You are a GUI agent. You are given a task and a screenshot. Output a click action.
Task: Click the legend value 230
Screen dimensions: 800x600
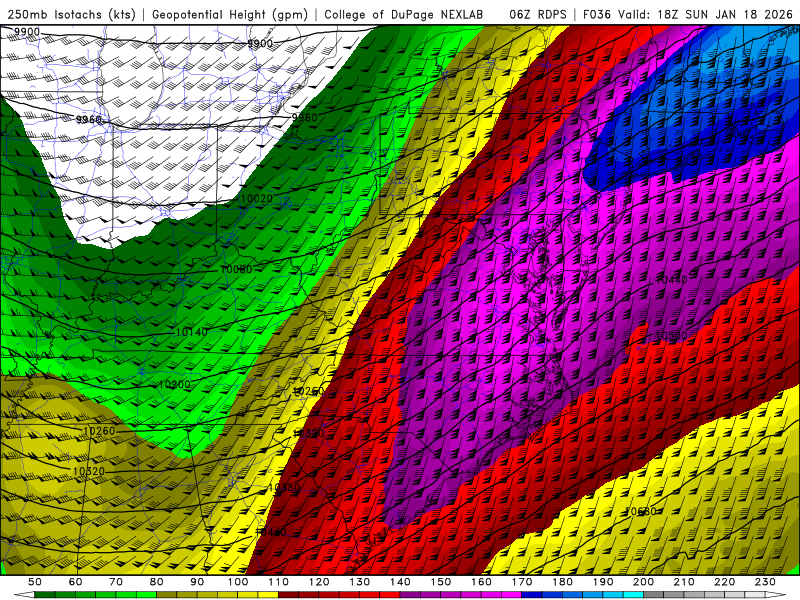click(x=765, y=582)
